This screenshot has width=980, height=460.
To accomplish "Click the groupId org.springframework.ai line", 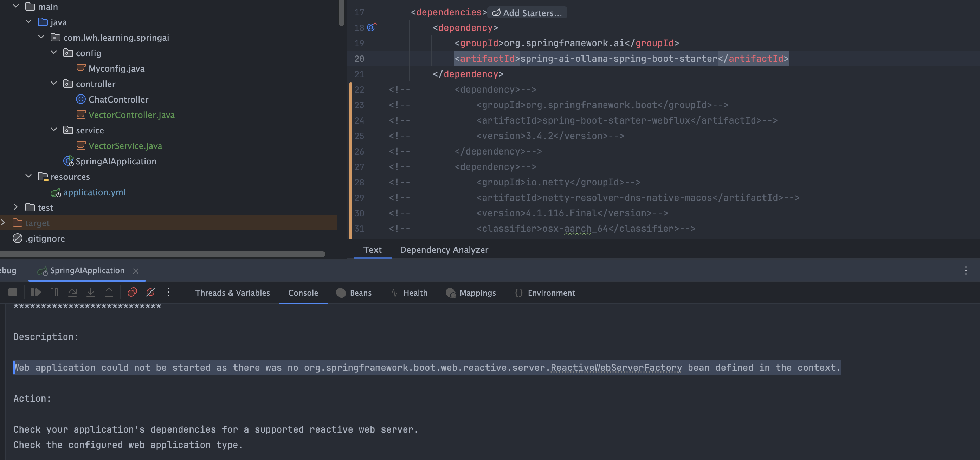I will (x=567, y=43).
